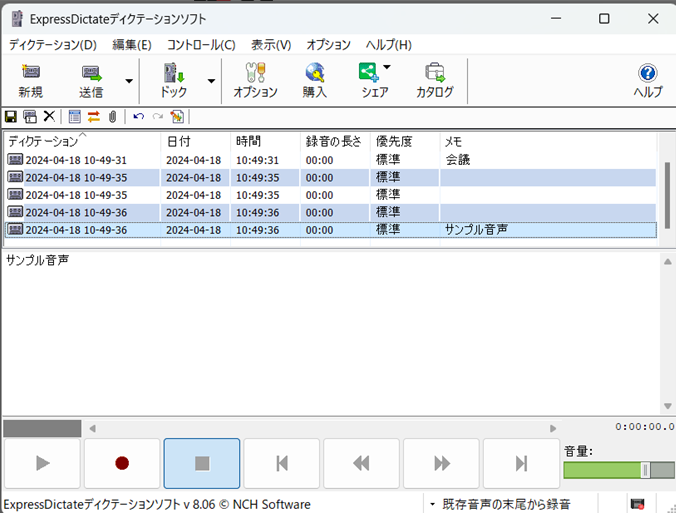676x513 pixels.
Task: Click the 購入 purchase icon
Action: point(315,81)
